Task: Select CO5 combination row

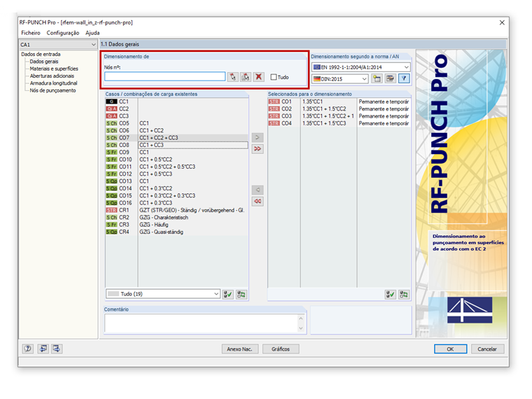Action: pos(176,123)
